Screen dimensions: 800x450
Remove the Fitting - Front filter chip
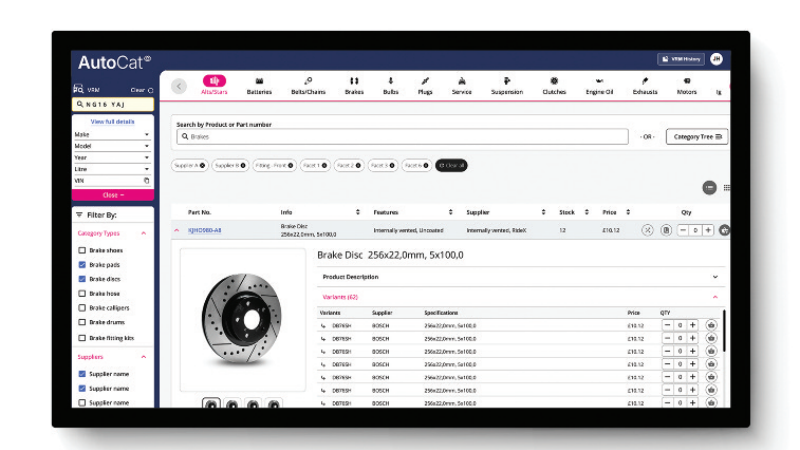click(x=290, y=165)
